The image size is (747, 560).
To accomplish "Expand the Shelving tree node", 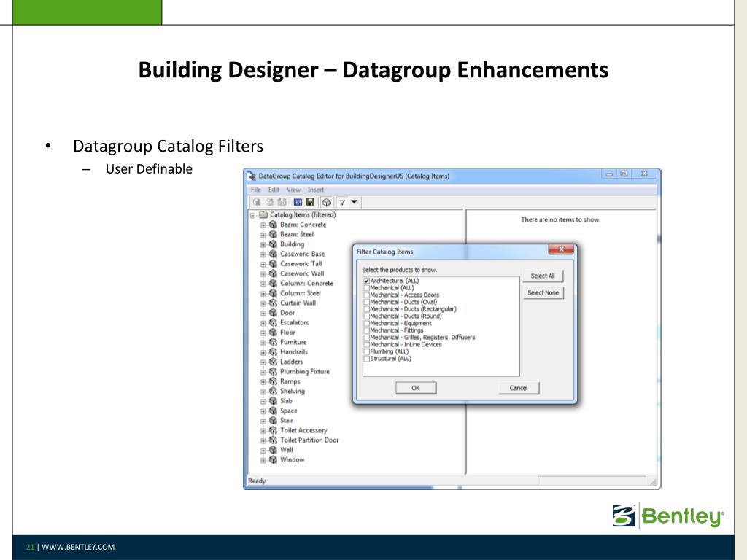I will coord(263,392).
